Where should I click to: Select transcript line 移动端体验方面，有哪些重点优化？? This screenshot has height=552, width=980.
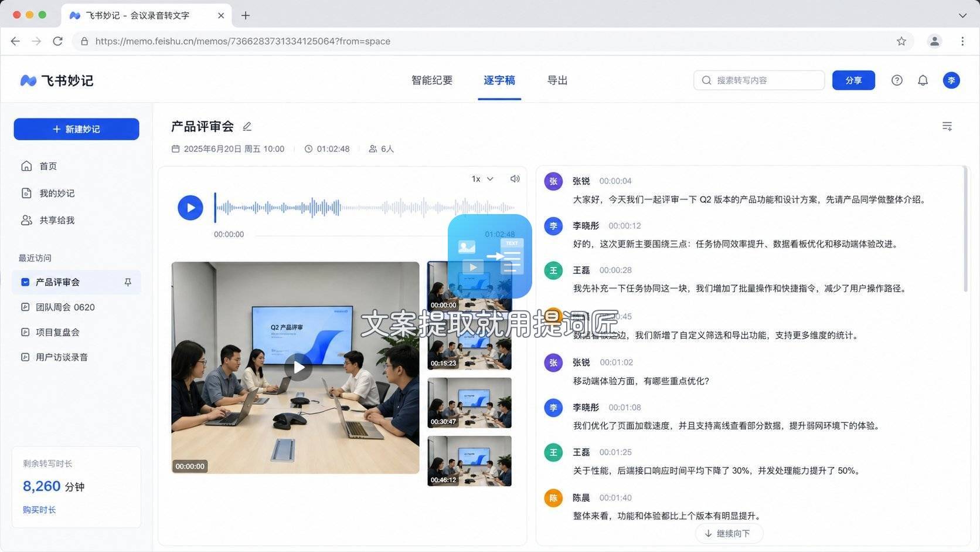(x=641, y=381)
